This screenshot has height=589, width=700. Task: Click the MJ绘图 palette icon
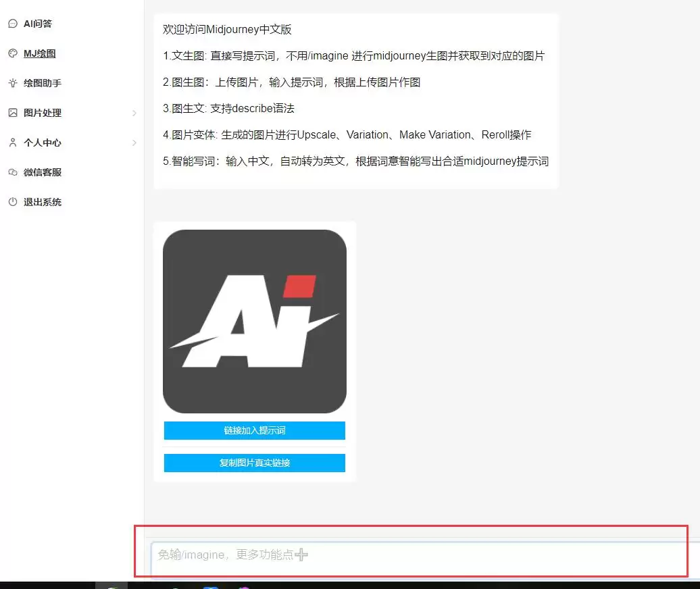coord(13,53)
